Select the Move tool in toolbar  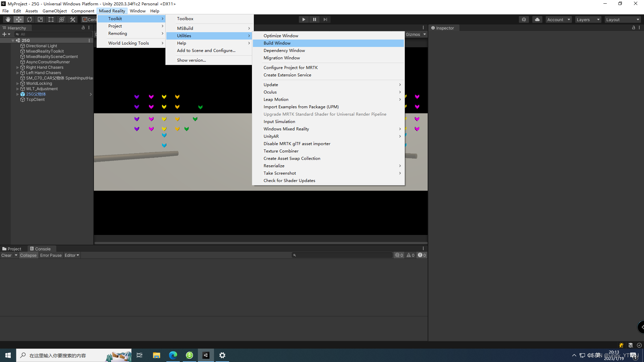(x=19, y=19)
